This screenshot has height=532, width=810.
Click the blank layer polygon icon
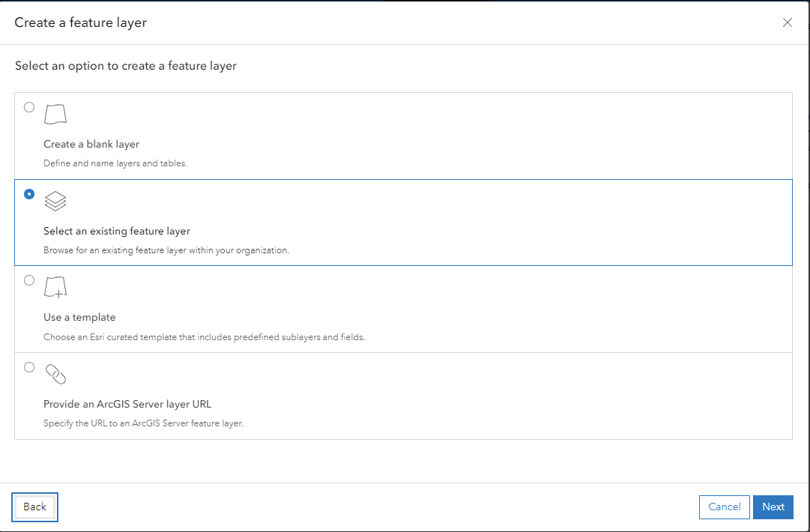55,114
